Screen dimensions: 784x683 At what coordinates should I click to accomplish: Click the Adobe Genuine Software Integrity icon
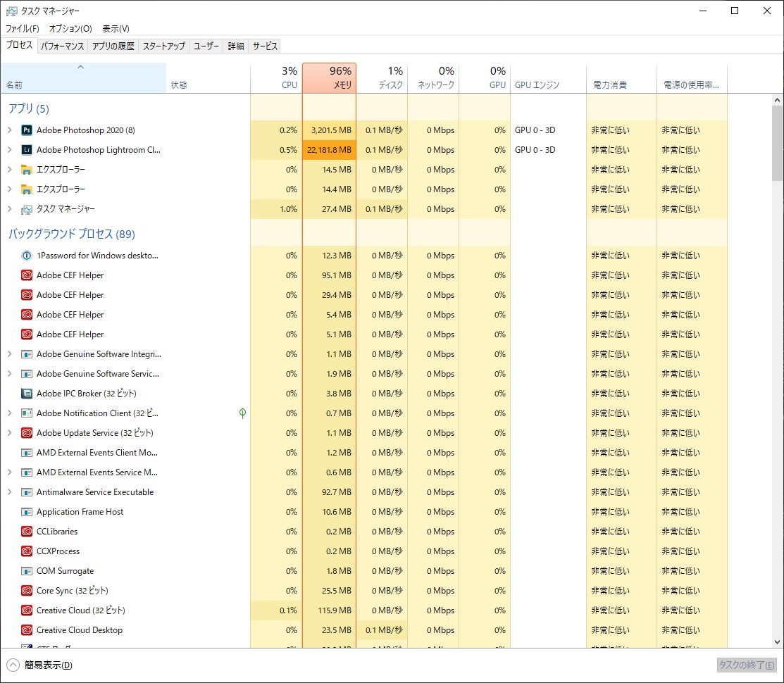(x=27, y=354)
